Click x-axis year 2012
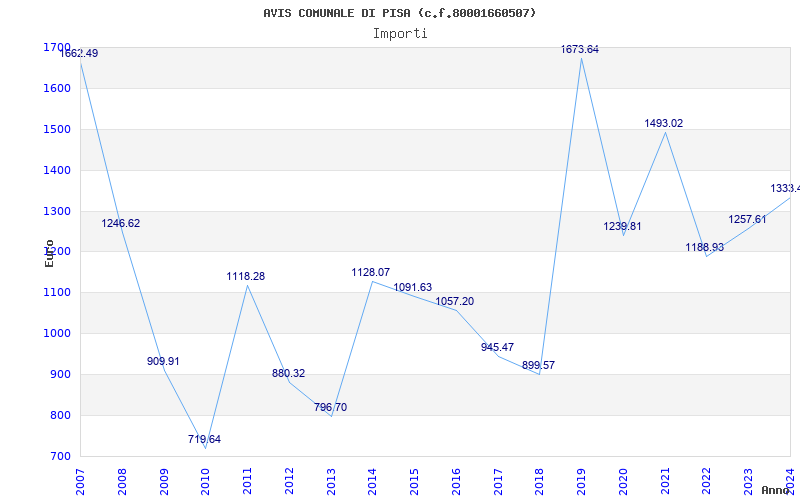 (289, 482)
